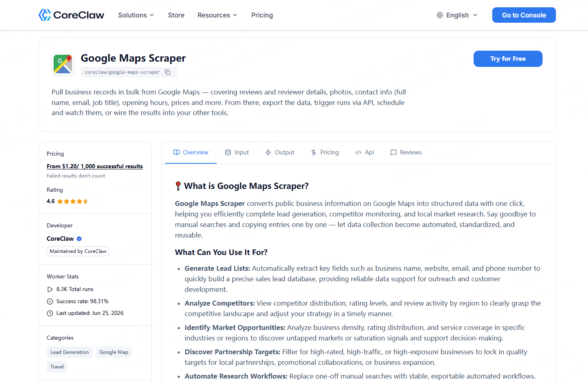Click the 8.3K Total runs text
The height and width of the screenshot is (381, 588).
[x=75, y=289]
